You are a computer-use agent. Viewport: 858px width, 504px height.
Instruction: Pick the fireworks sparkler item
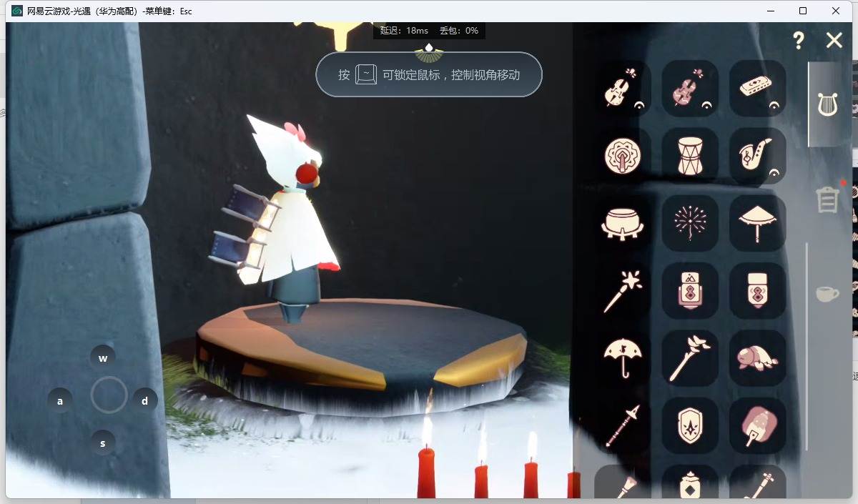[689, 223]
